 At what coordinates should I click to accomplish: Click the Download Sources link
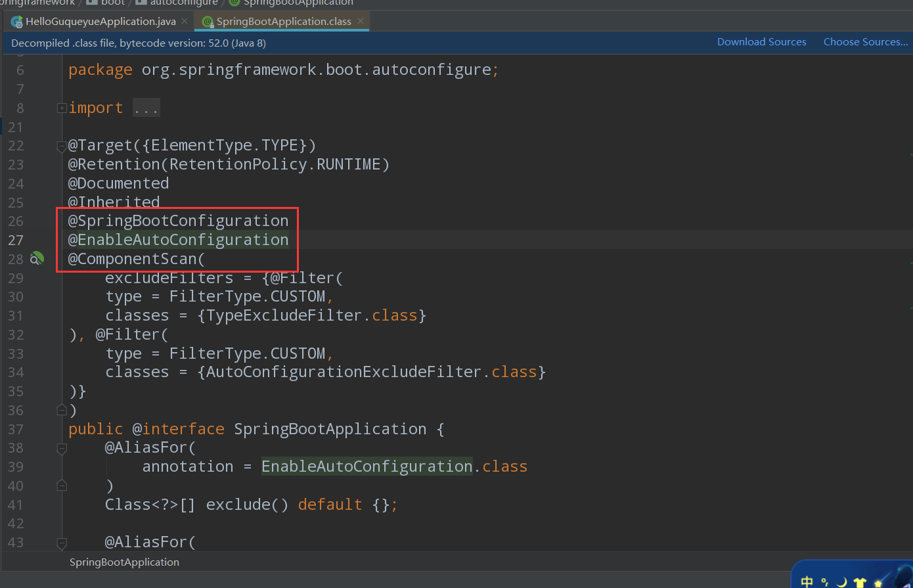761,41
